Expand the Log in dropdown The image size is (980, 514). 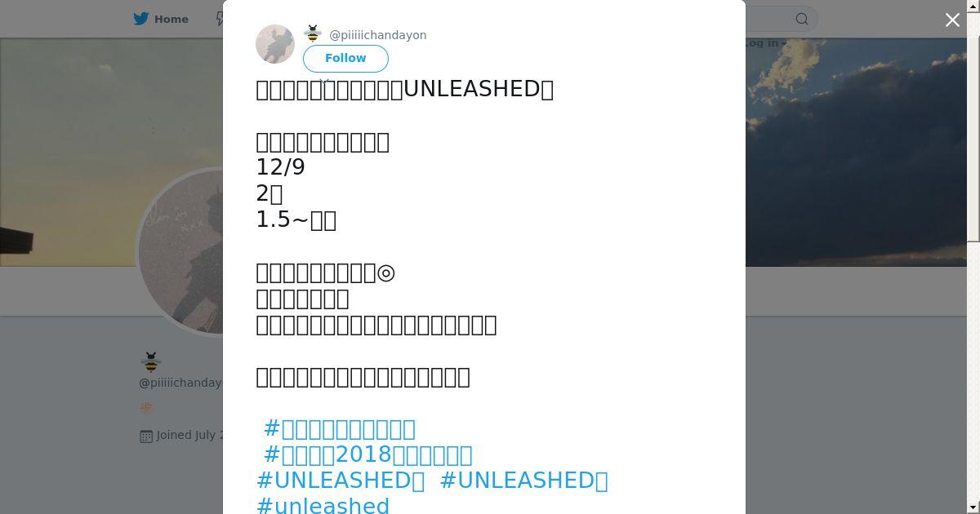764,43
